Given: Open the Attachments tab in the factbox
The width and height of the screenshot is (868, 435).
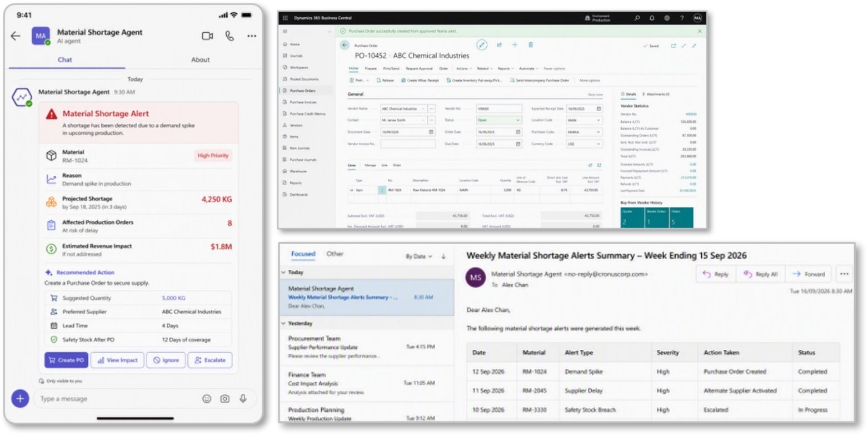Looking at the screenshot, I should click(656, 95).
